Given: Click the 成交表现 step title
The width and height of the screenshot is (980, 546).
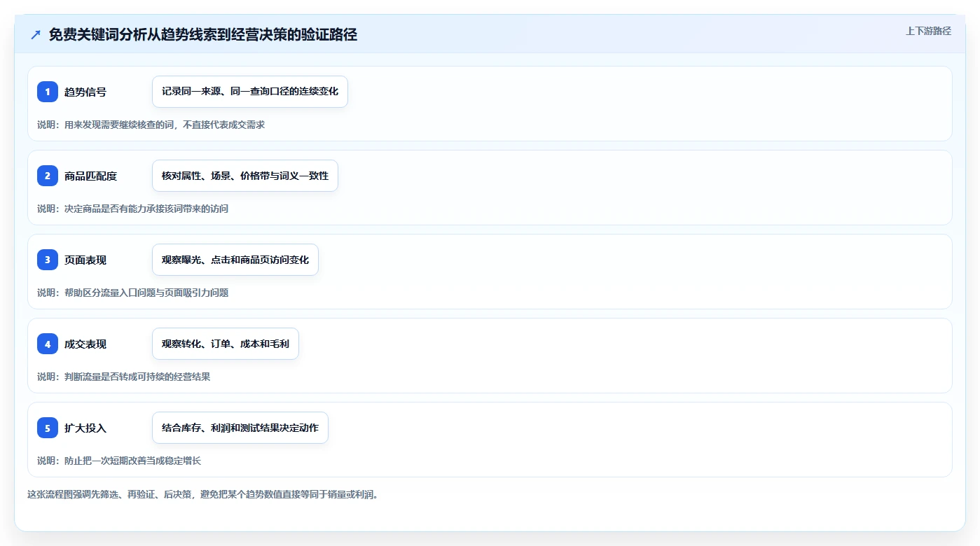Looking at the screenshot, I should (85, 344).
